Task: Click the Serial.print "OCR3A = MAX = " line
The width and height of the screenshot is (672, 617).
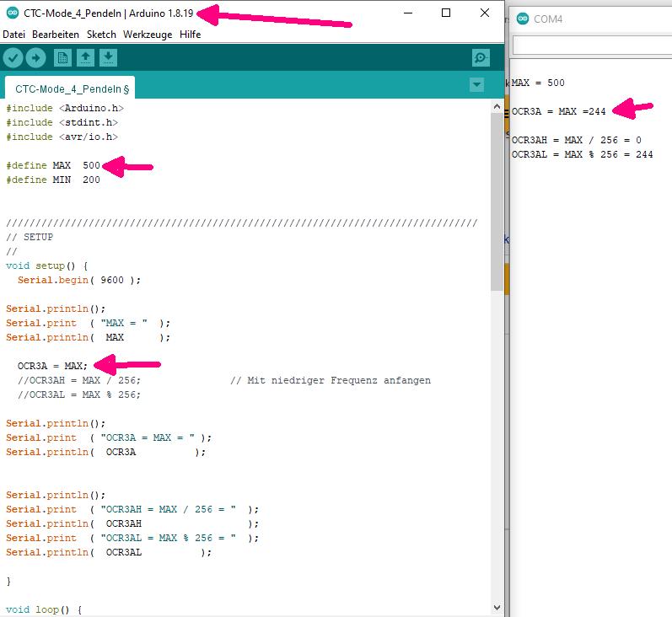Action: pos(109,438)
